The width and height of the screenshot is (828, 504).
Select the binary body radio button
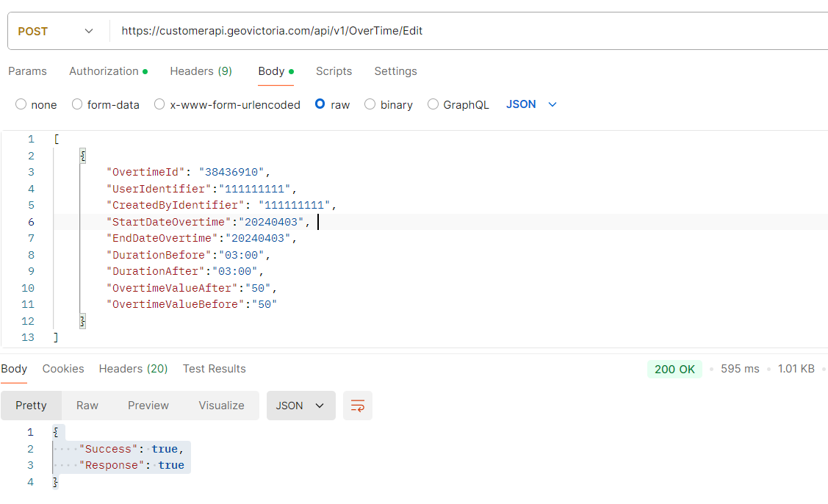pos(370,104)
